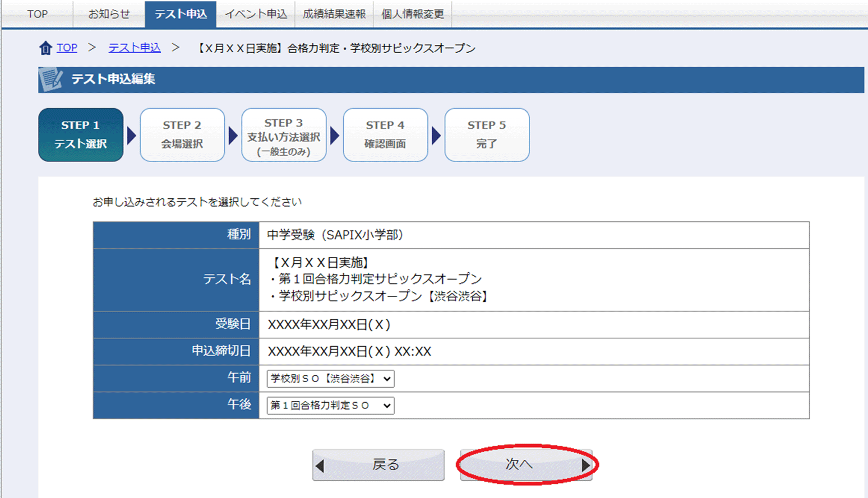Image resolution: width=868 pixels, height=498 pixels.
Task: Open the 成績結果速報 tab
Action: pyautogui.click(x=334, y=14)
